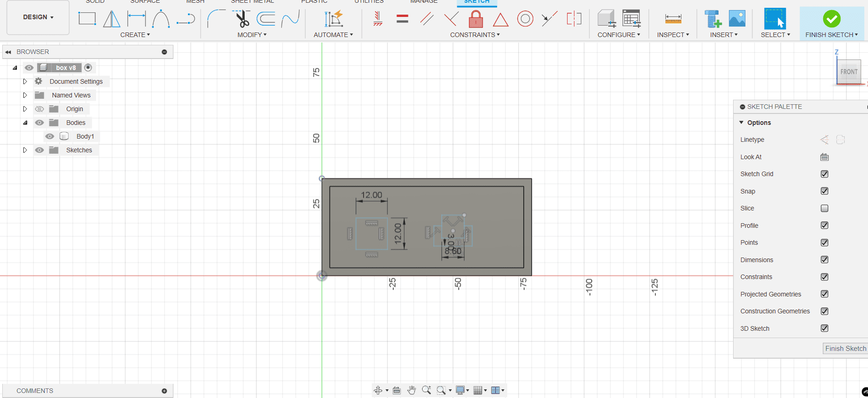The image size is (868, 398).
Task: Hide the Sketches folder via eye icon
Action: pos(40,150)
